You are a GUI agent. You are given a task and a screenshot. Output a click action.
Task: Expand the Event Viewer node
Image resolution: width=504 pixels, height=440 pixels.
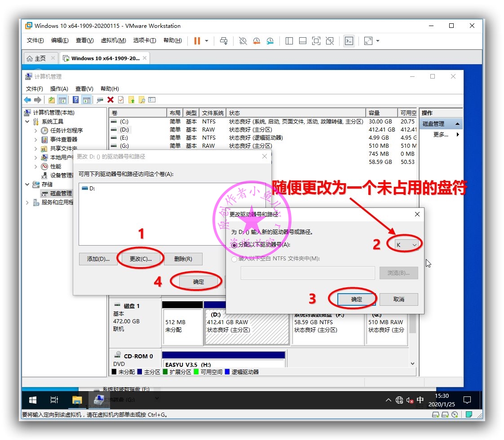point(35,140)
